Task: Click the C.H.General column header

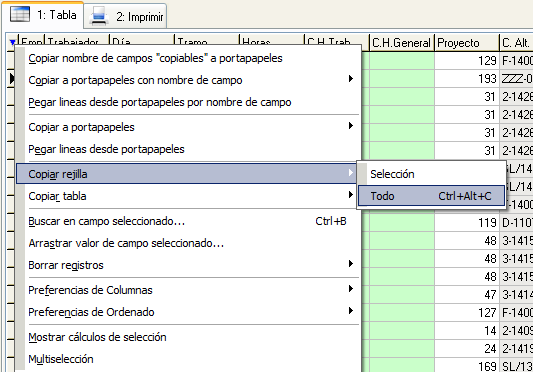Action: [401, 43]
